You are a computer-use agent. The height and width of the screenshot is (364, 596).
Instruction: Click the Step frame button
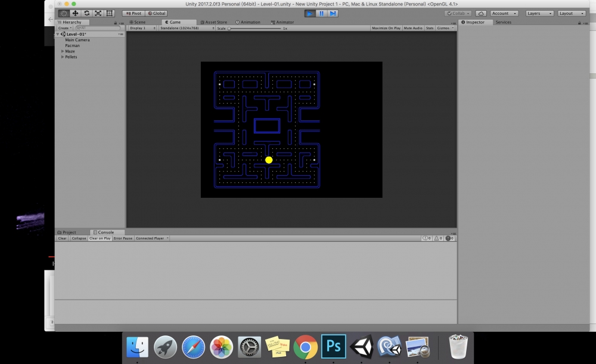[333, 13]
